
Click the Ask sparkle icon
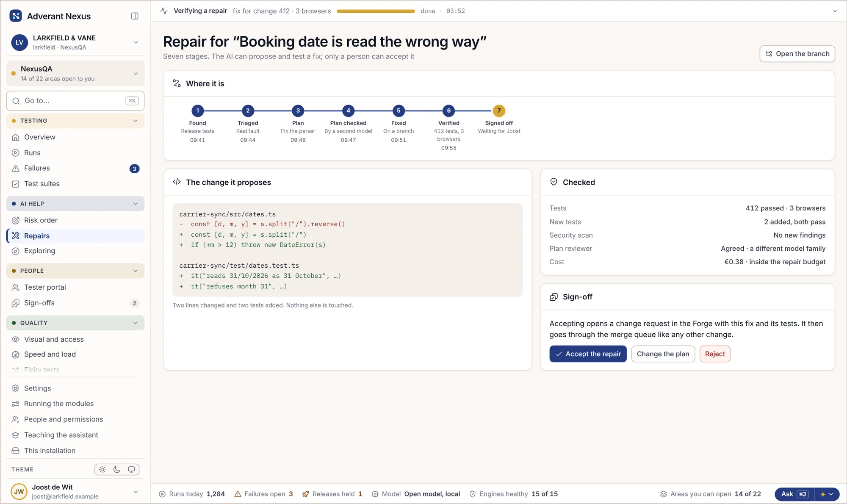point(823,494)
